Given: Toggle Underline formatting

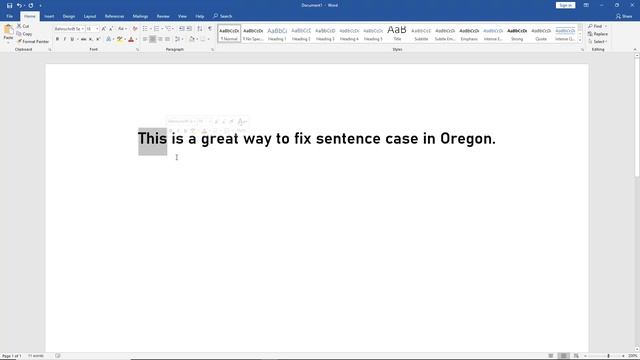Looking at the screenshot, I should point(72,39).
